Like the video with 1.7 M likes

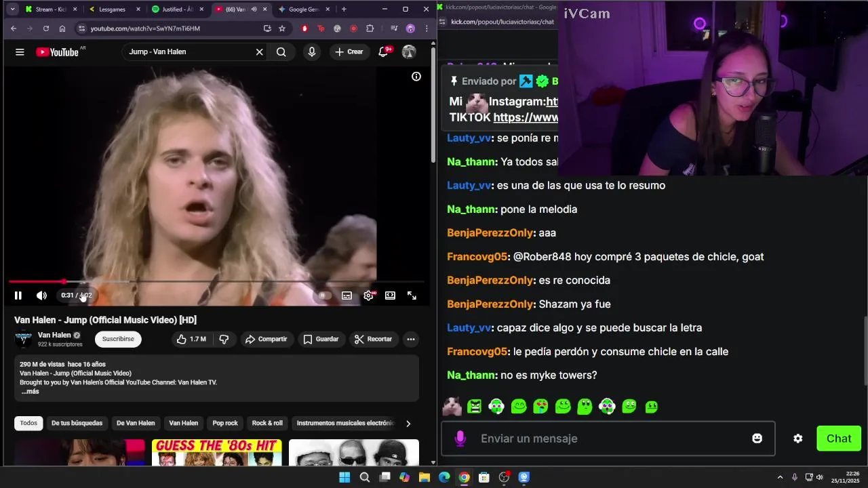(191, 339)
